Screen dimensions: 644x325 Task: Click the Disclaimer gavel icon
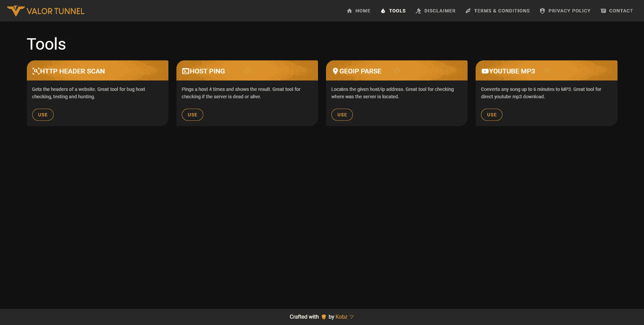[418, 11]
